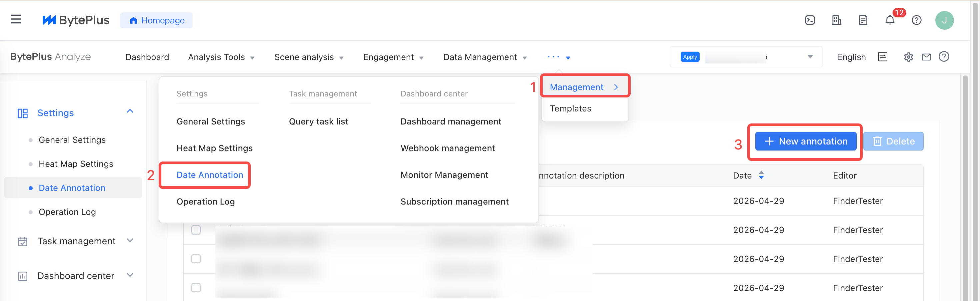Viewport: 980px width, 301px height.
Task: Open Query task list from the flyout
Action: pos(318,121)
